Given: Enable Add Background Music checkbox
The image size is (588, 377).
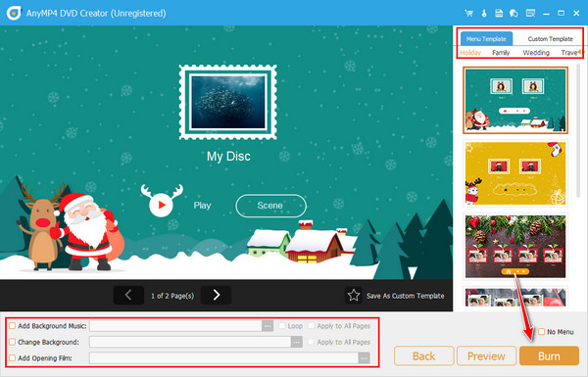Looking at the screenshot, I should (x=13, y=326).
